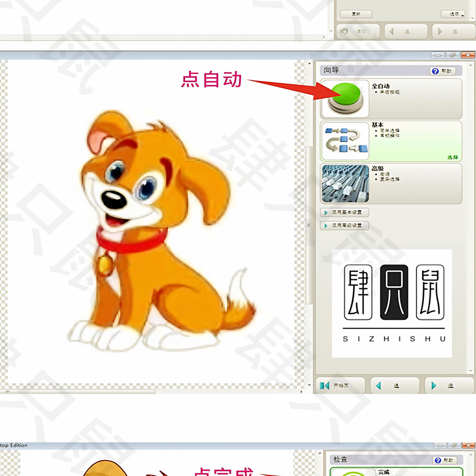Image resolution: width=476 pixels, height=476 pixels.
Task: Click the canvas vertical scrollbar up arrow
Action: click(x=309, y=64)
